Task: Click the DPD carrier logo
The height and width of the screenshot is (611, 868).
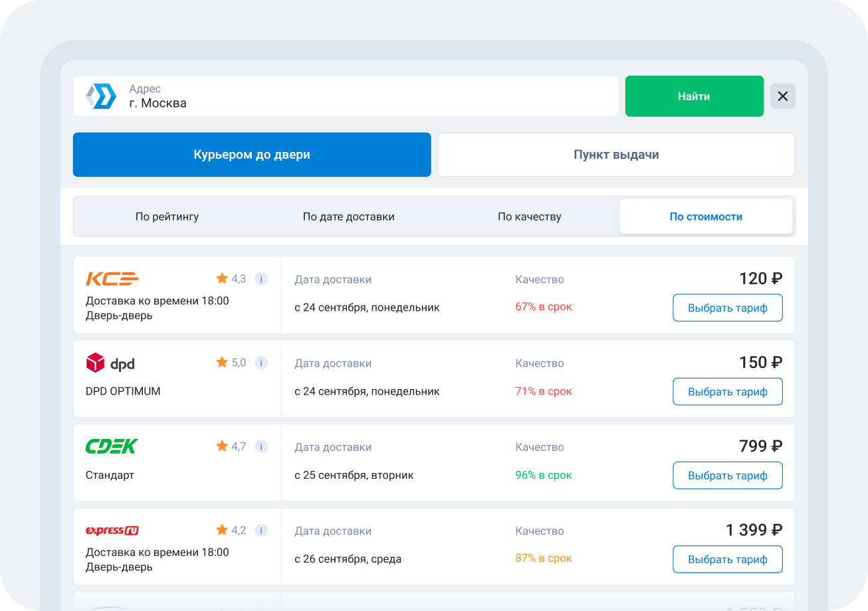Action: coord(110,363)
